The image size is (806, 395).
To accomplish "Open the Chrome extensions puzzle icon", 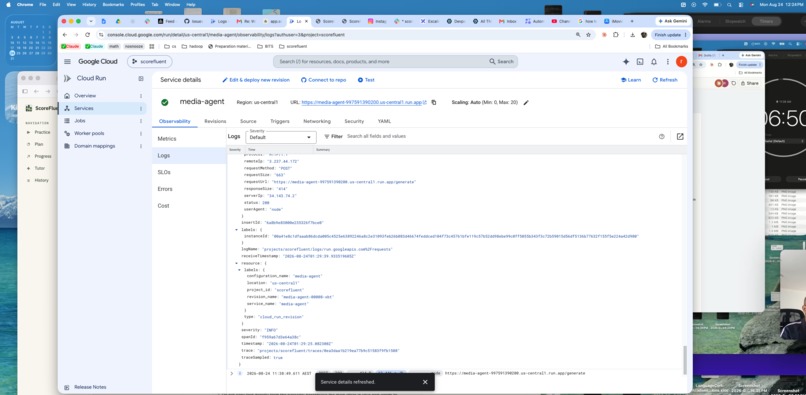I will (x=616, y=34).
